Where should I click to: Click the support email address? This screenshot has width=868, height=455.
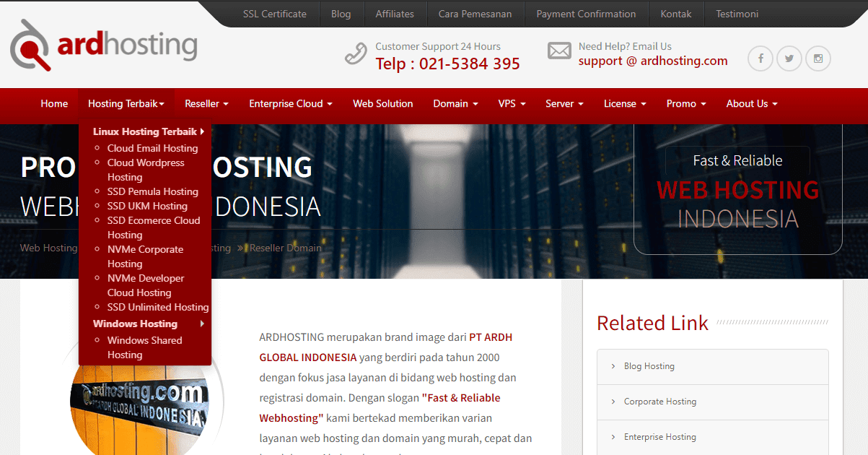coord(653,61)
